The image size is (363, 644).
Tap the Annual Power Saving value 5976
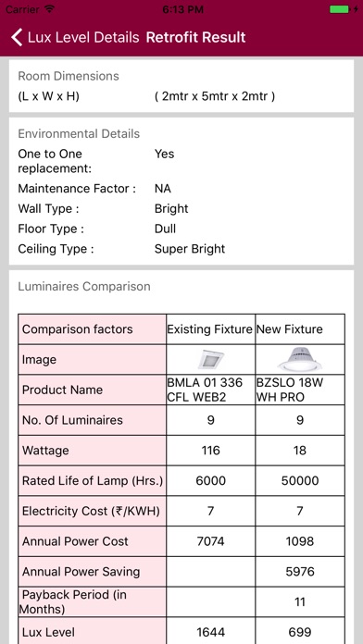pyautogui.click(x=300, y=572)
